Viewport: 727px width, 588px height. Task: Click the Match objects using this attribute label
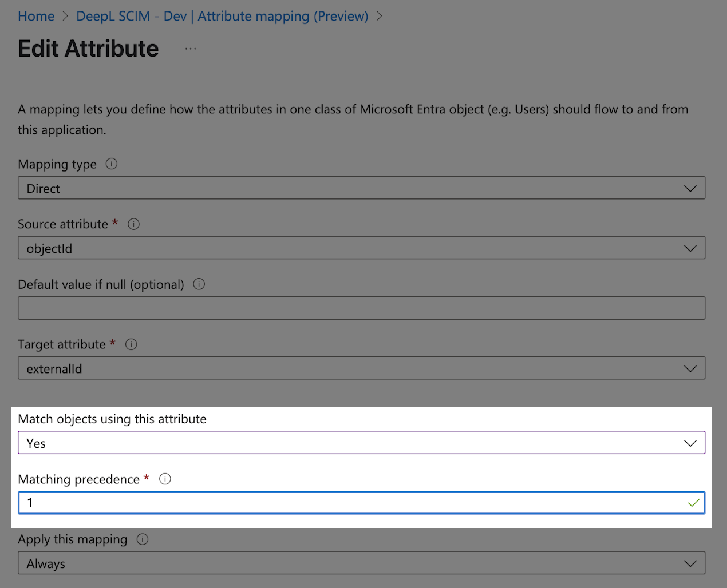112,419
